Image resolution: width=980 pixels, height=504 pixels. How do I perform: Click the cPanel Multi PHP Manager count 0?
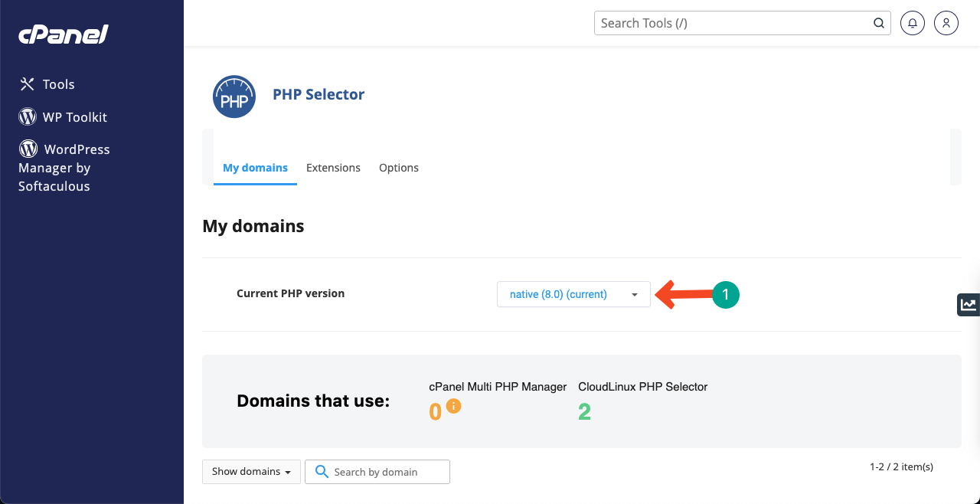[x=436, y=412]
